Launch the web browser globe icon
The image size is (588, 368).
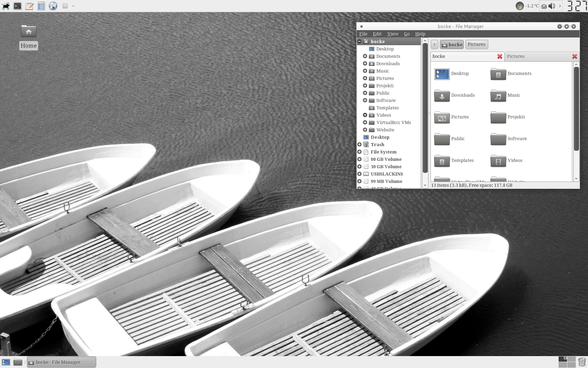tap(53, 6)
